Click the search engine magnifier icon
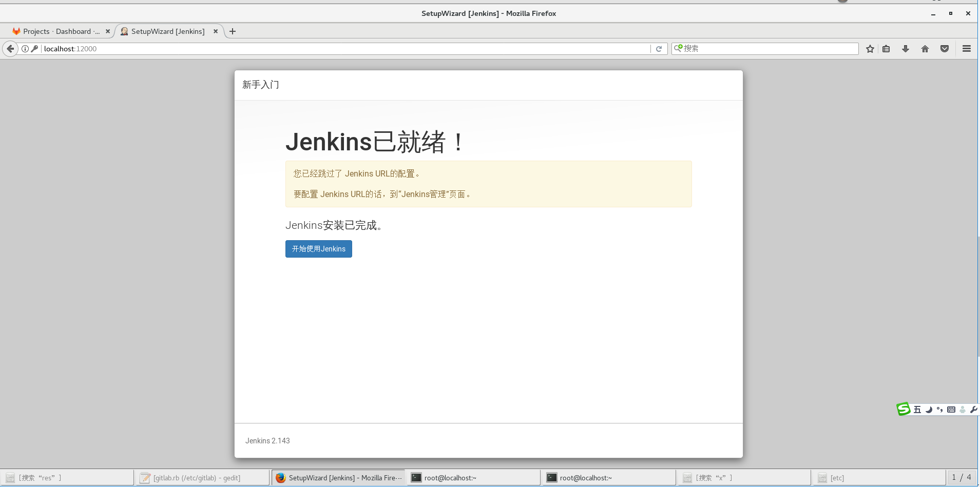 point(678,48)
